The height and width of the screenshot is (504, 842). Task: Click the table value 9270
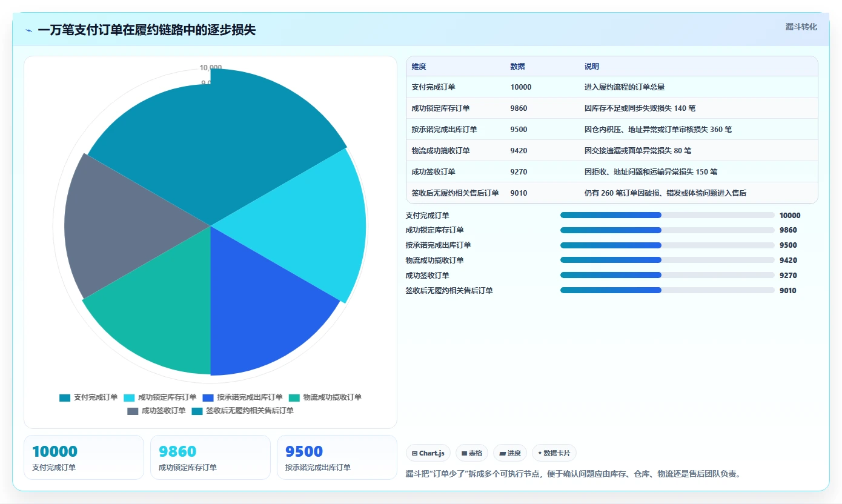click(519, 172)
